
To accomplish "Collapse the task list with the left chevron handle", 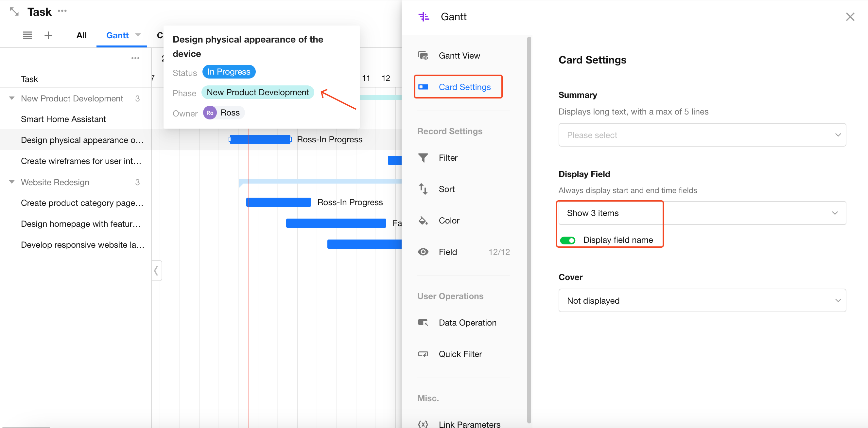I will tap(156, 270).
